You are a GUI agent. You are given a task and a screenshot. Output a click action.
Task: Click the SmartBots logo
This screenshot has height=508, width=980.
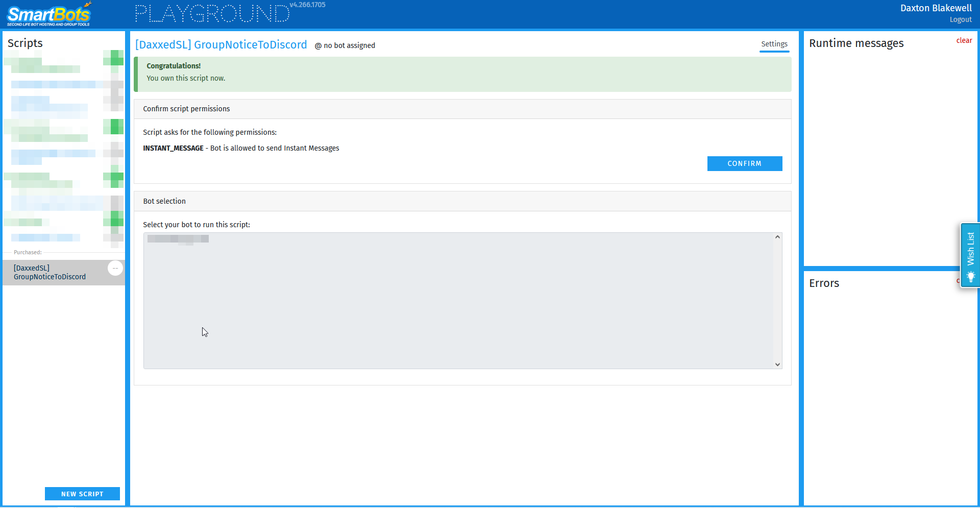(49, 15)
